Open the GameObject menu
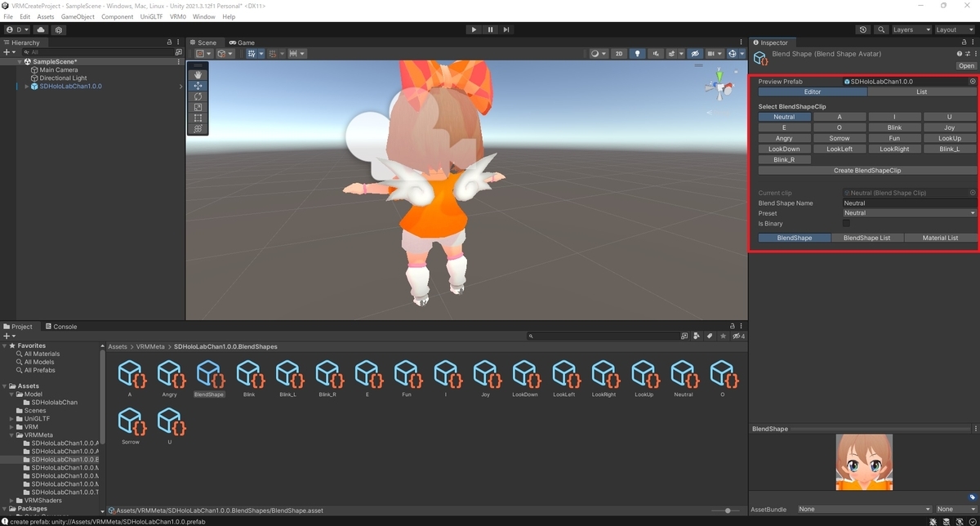980x526 pixels. (x=78, y=16)
